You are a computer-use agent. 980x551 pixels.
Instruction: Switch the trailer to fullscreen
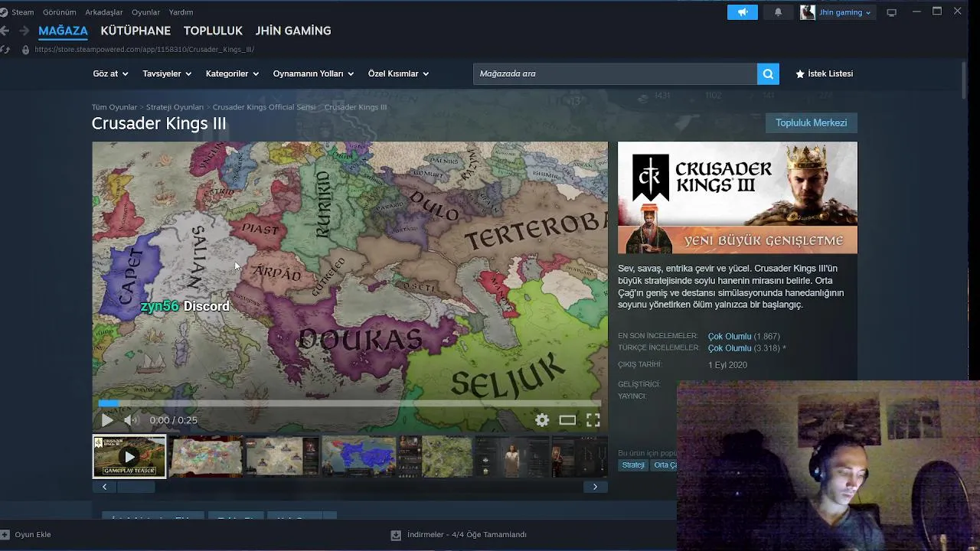(x=593, y=420)
